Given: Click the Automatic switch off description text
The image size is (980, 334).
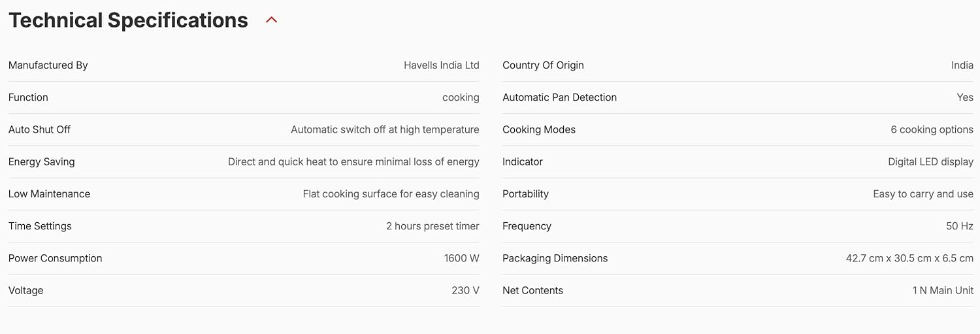Looking at the screenshot, I should click(385, 129).
